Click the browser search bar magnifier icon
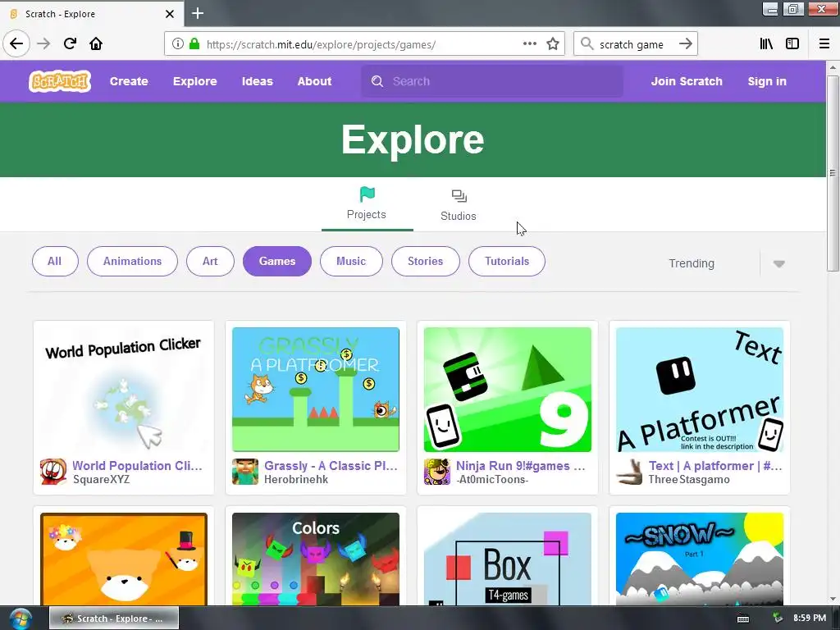 pos(587,44)
